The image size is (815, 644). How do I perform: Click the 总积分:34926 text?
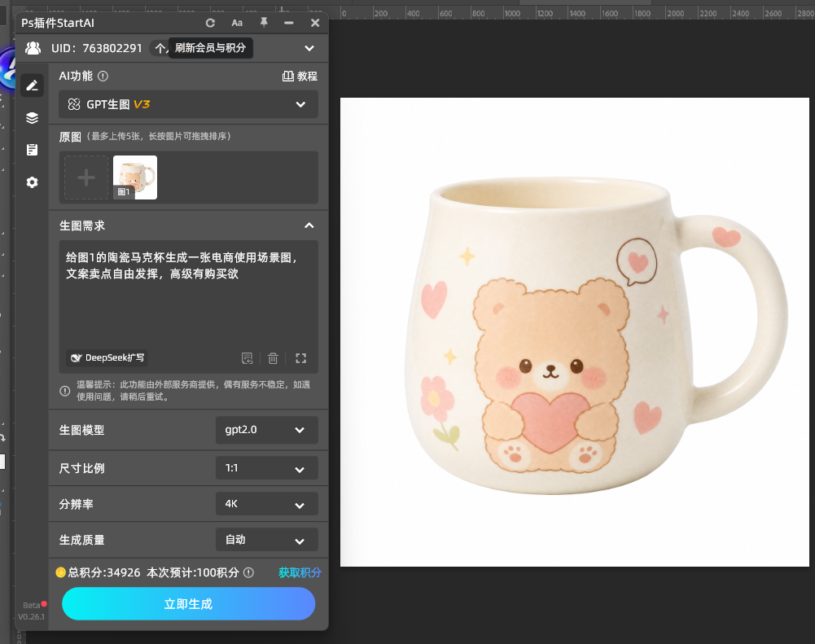coord(104,573)
